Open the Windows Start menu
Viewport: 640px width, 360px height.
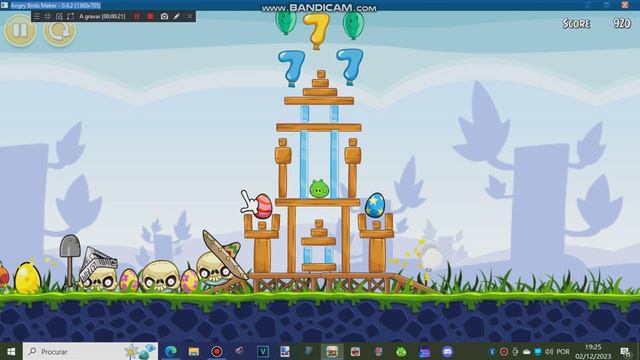click(11, 351)
